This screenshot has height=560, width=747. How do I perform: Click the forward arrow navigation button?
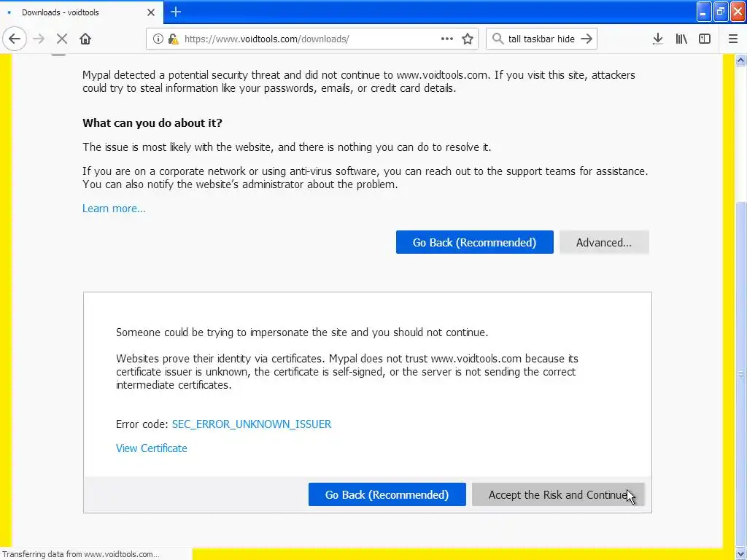pos(39,39)
